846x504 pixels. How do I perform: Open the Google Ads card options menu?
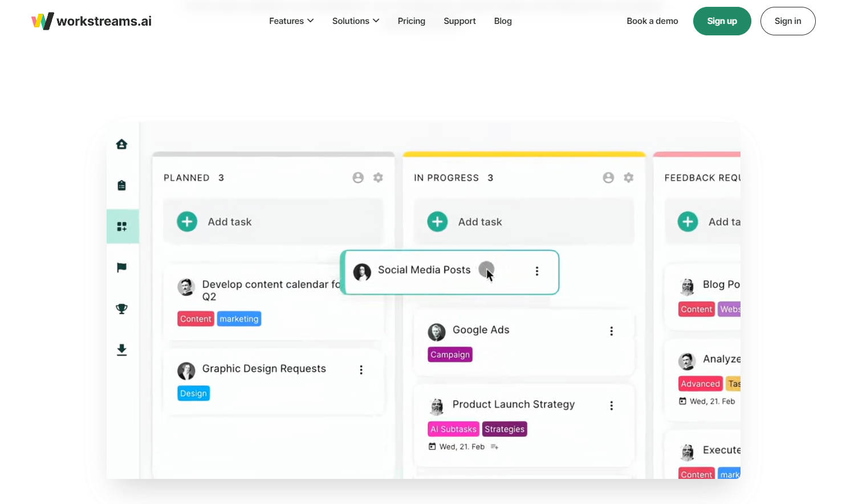pos(611,331)
